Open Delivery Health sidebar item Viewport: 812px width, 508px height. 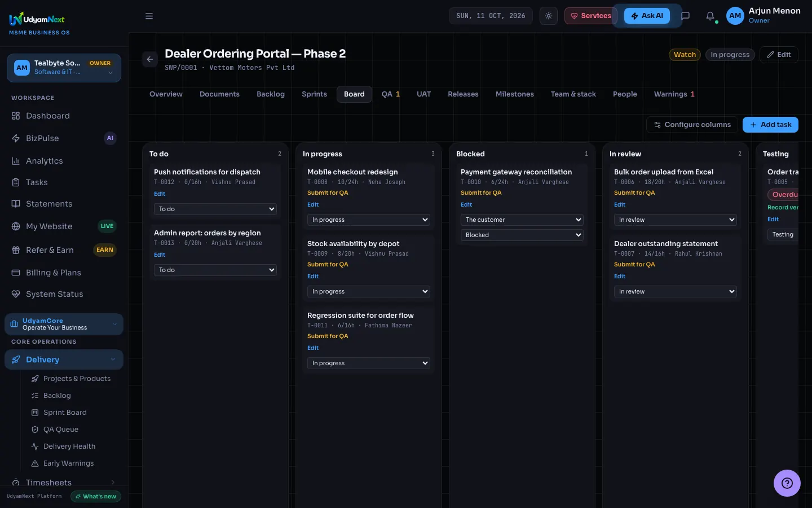[73, 446]
